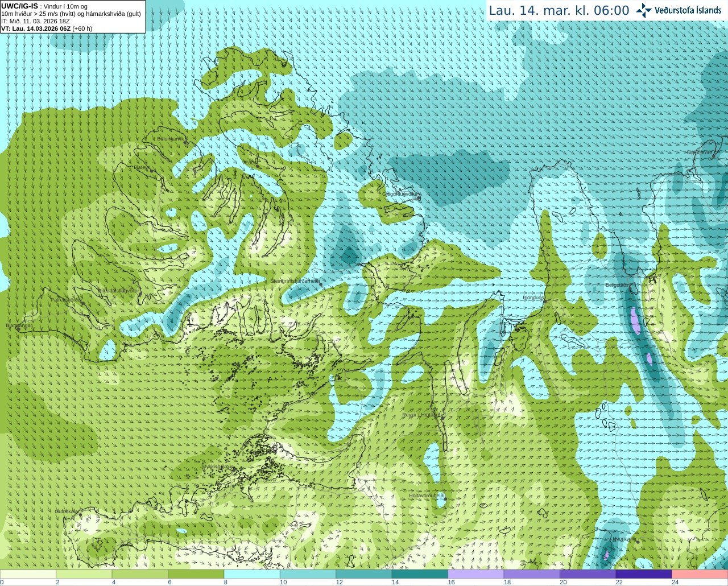The width and height of the screenshot is (728, 586).
Task: Select the 8–10 m/s light cyan legend swatch
Action: click(x=252, y=574)
